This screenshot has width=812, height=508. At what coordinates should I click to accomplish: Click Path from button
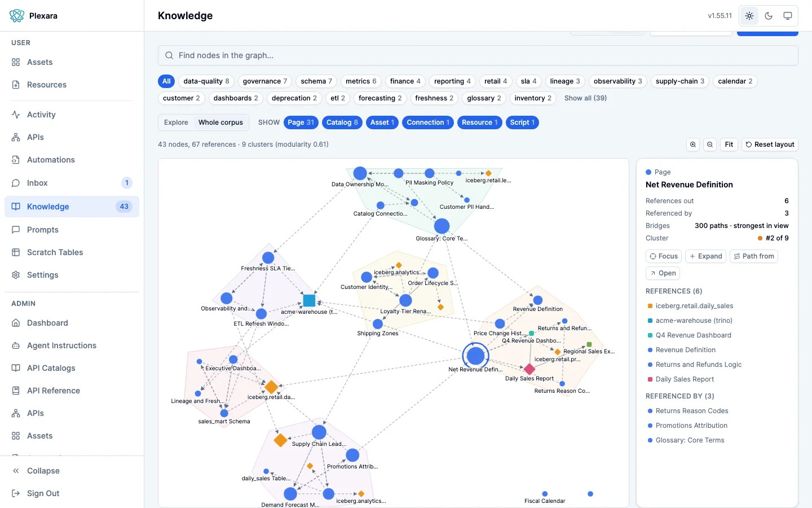[x=754, y=256]
